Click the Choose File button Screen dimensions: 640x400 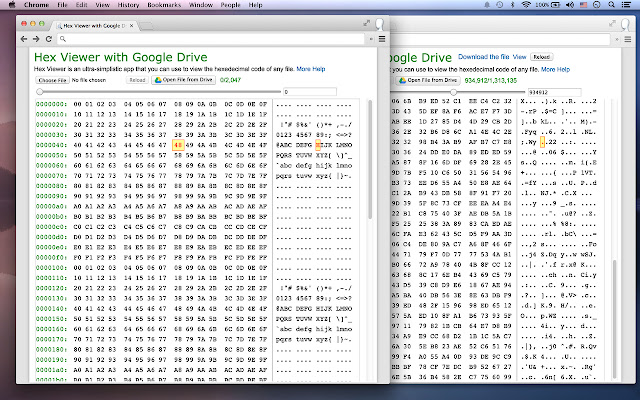tap(52, 80)
